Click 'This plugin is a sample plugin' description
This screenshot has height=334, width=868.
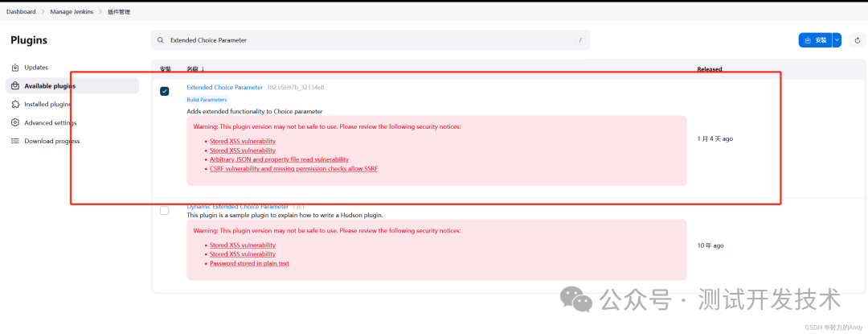pyautogui.click(x=285, y=215)
